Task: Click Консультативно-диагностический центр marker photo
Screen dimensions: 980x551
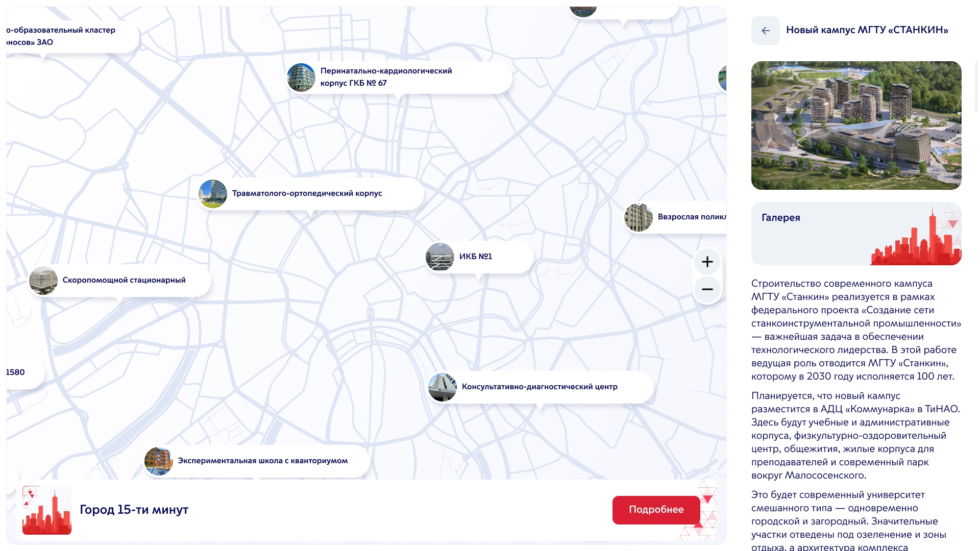Action: [x=443, y=387]
